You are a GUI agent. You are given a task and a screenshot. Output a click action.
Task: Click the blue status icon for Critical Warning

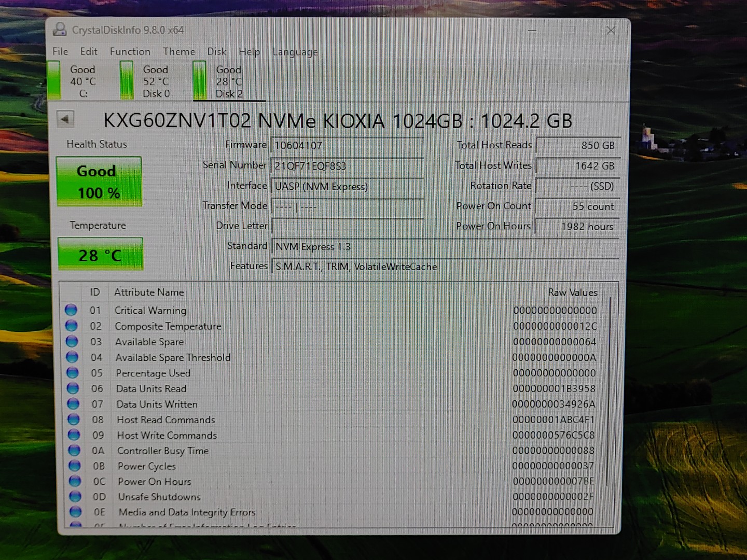[71, 310]
